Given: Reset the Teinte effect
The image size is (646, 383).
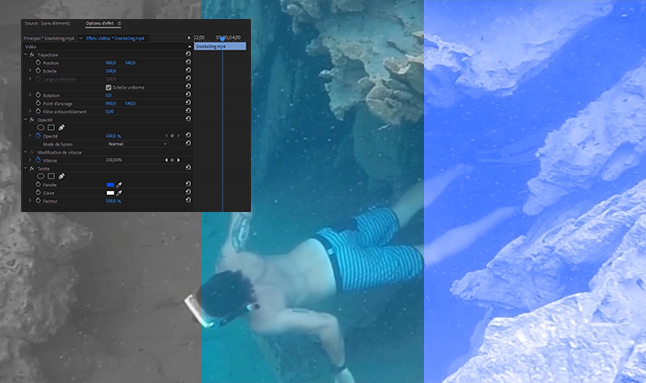Looking at the screenshot, I should coord(188,168).
